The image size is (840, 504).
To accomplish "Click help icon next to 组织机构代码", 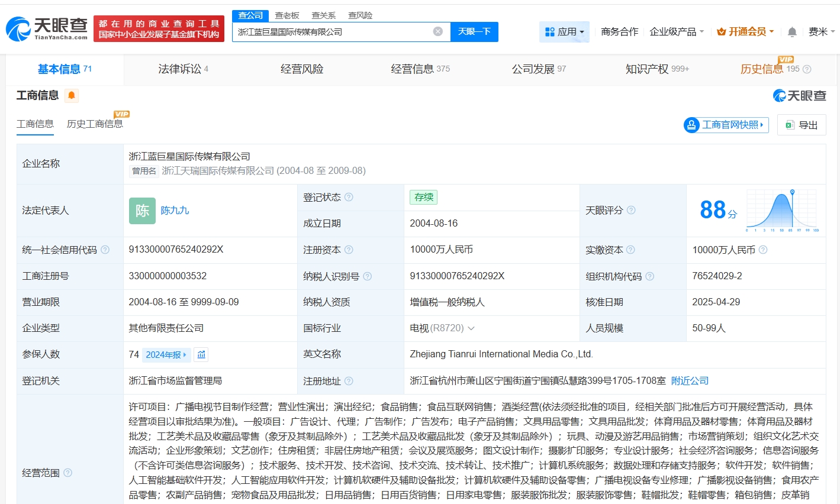I will 649,276.
